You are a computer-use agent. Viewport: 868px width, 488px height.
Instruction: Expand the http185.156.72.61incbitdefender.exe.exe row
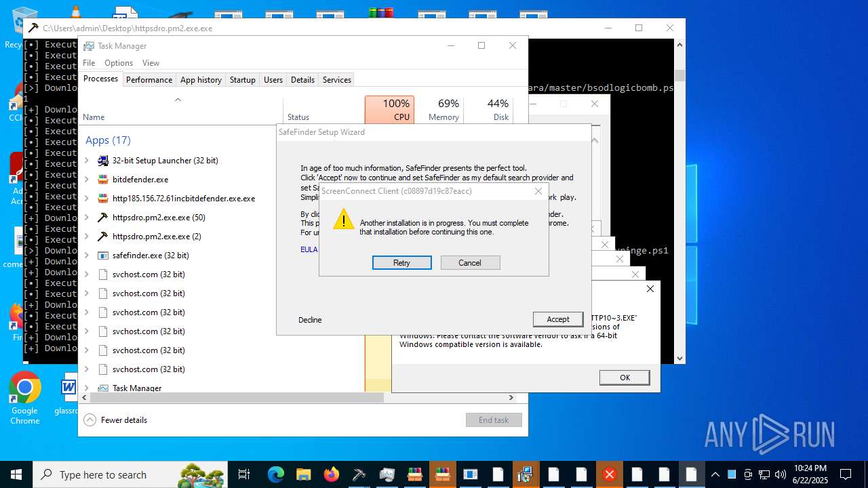pyautogui.click(x=86, y=199)
